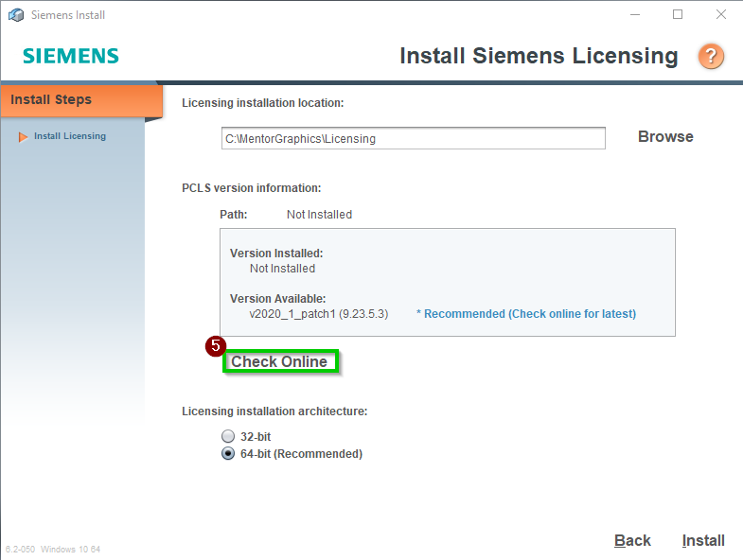Select the Install Licensing step in sidebar
Image resolution: width=743 pixels, height=560 pixels.
pos(70,136)
